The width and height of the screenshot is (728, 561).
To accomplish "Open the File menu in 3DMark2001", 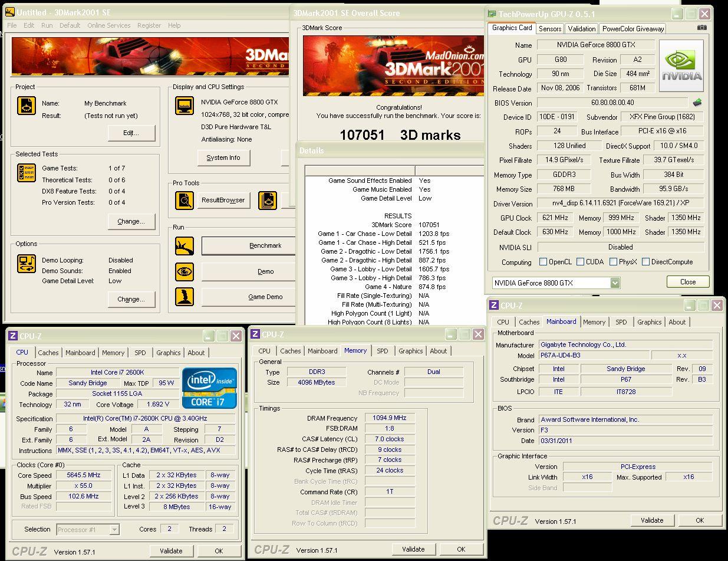I will point(12,25).
